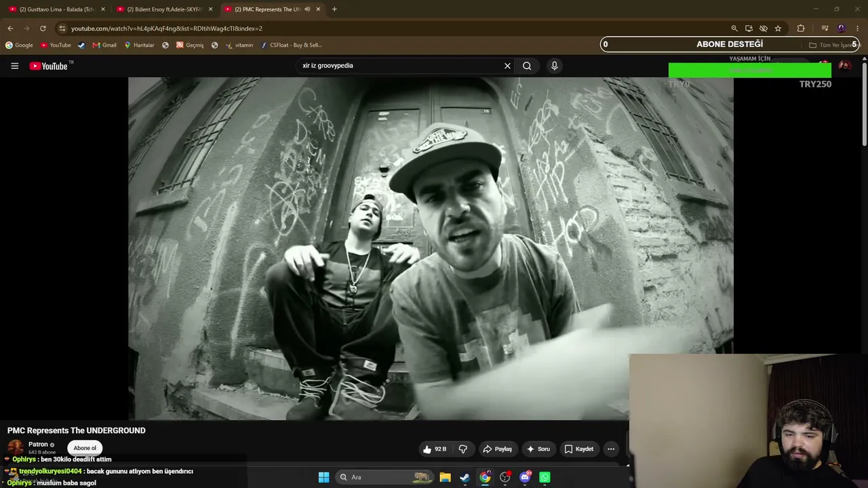Open the Google bookmark

coord(19,45)
